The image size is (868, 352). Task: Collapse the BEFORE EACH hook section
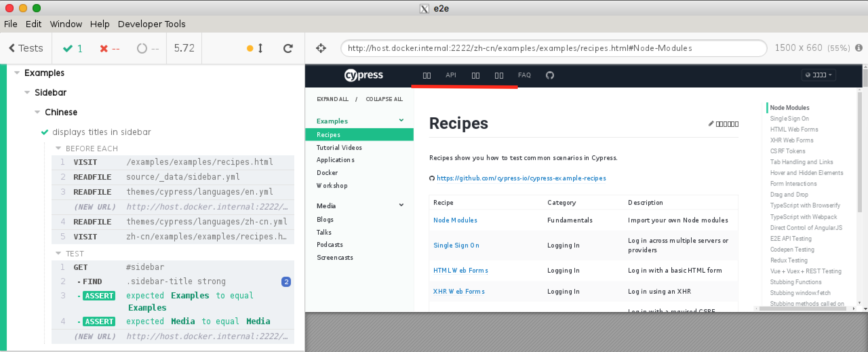tap(58, 149)
